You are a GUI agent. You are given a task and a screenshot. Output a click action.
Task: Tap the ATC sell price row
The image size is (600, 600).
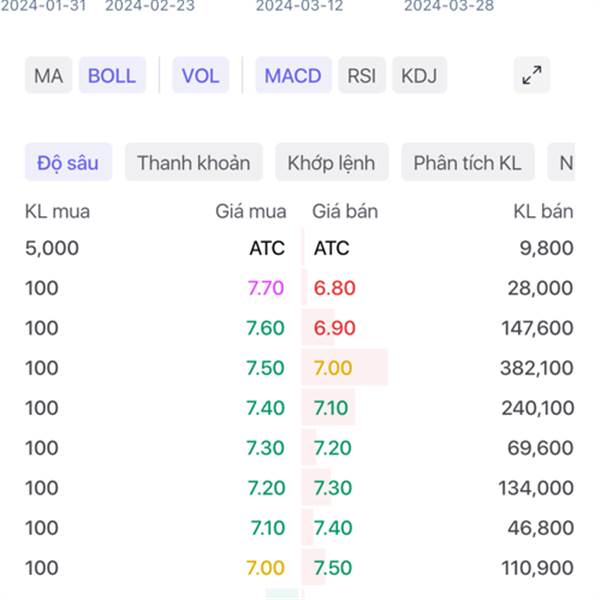coord(331,248)
